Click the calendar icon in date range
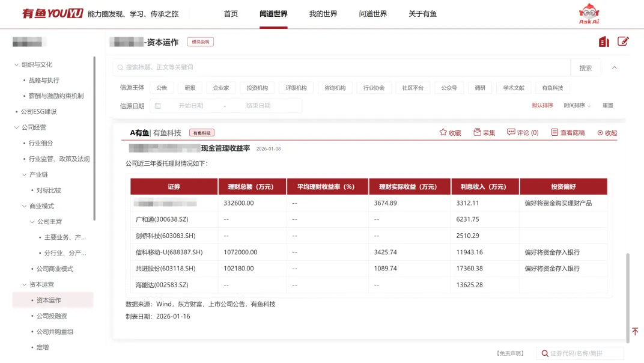 click(158, 106)
